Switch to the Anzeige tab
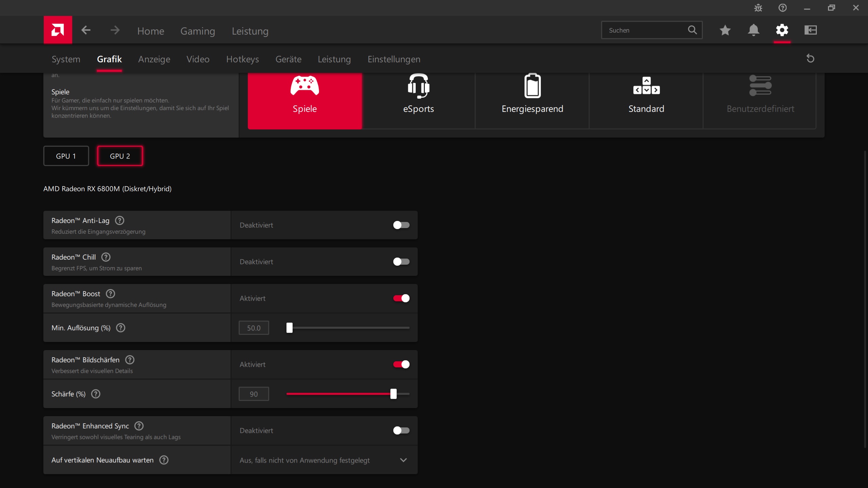The image size is (868, 488). (154, 59)
